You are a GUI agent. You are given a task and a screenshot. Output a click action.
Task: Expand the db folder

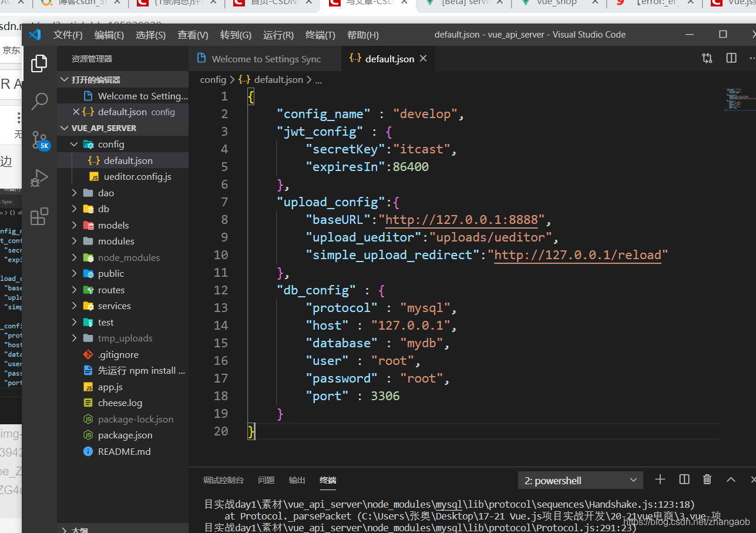pos(123,209)
